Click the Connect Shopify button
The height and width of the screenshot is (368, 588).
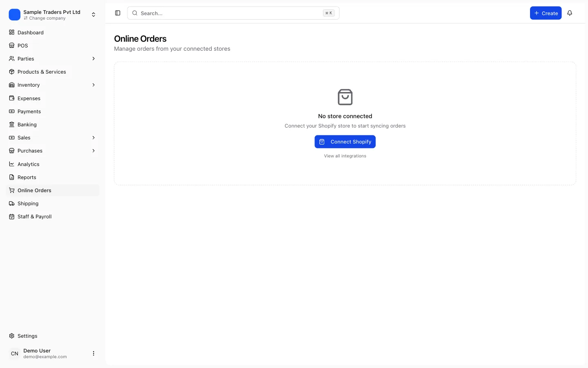[345, 141]
